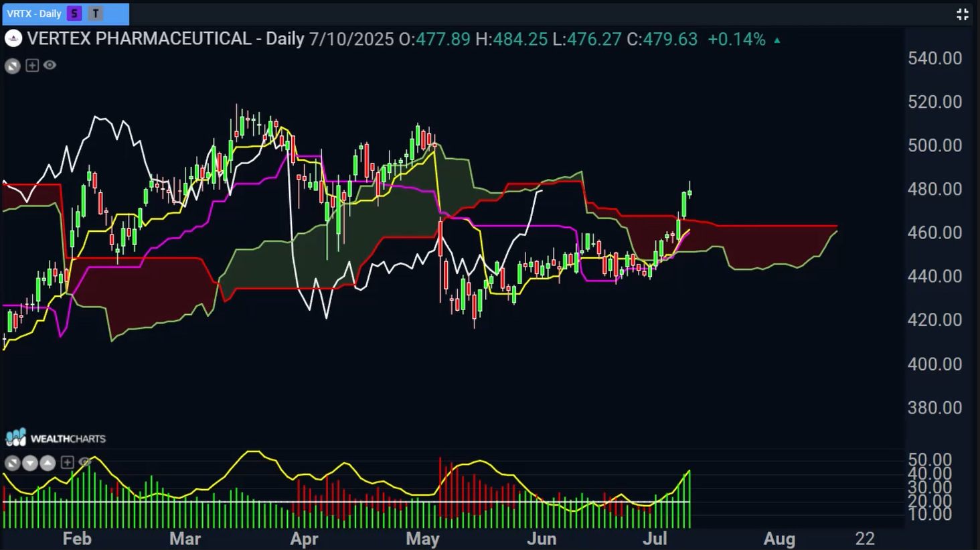The height and width of the screenshot is (550, 980).
Task: Toggle main chart indicator visibility eye
Action: pos(50,65)
